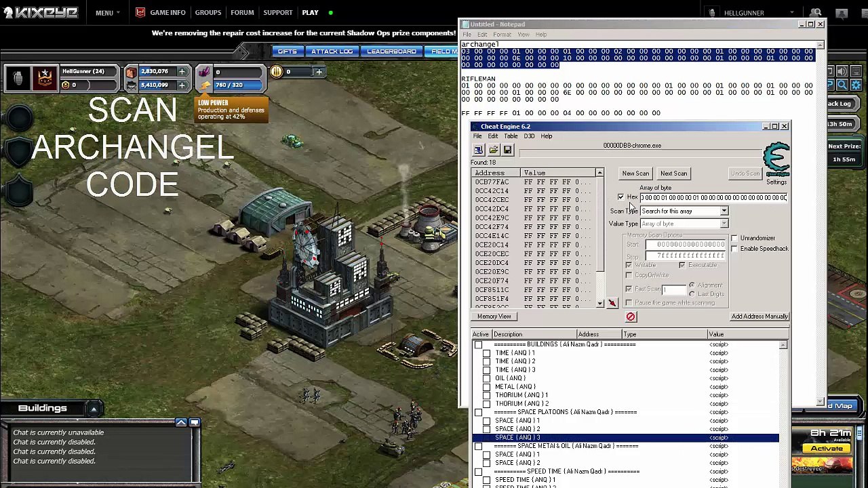Click the Kixeye logo

41,12
